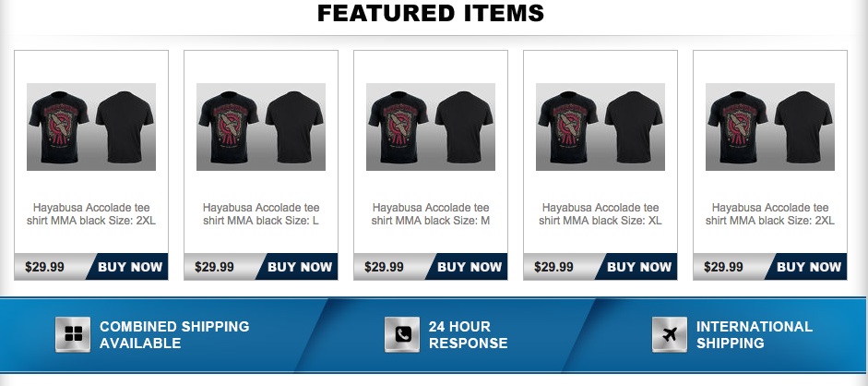
Task: Open the Hayabusa Accolade tee Size: M link
Action: coord(431,214)
